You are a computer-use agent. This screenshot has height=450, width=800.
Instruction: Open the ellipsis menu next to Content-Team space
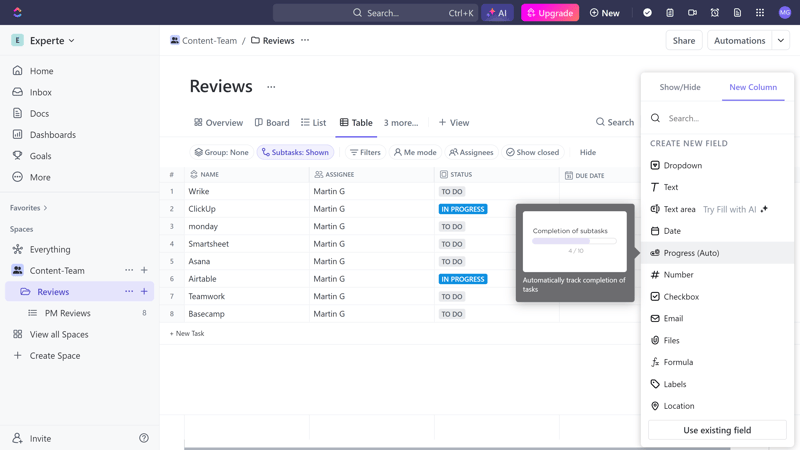click(x=129, y=270)
